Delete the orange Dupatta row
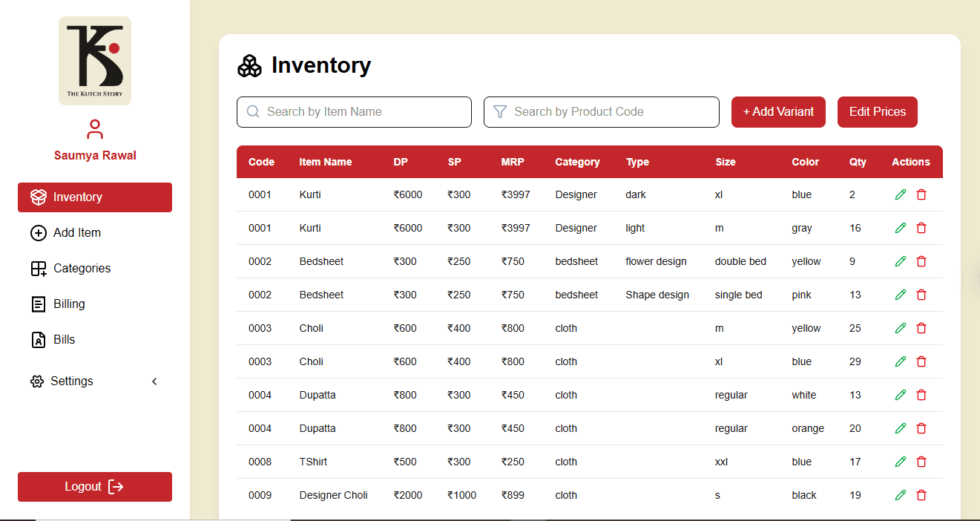This screenshot has height=521, width=980. click(921, 428)
